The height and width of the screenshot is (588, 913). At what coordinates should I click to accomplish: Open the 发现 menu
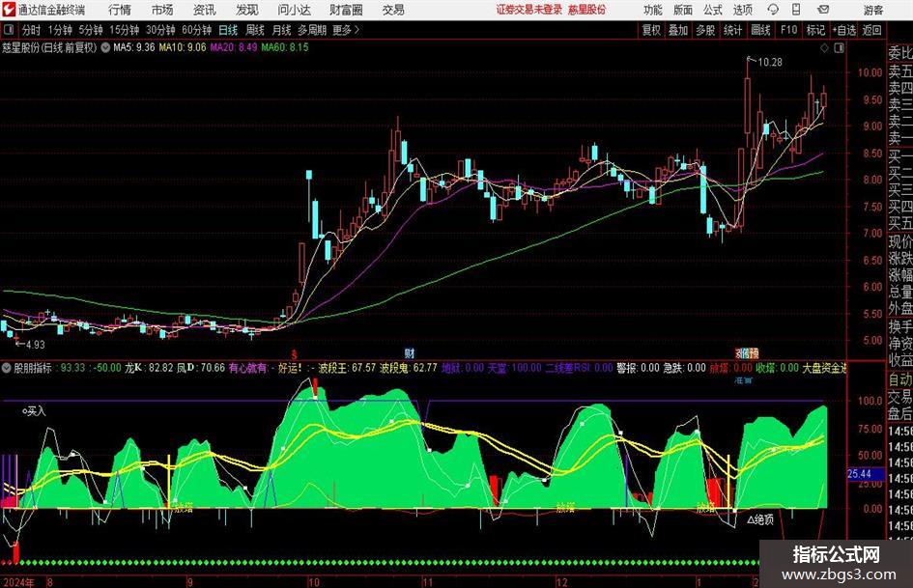point(247,10)
